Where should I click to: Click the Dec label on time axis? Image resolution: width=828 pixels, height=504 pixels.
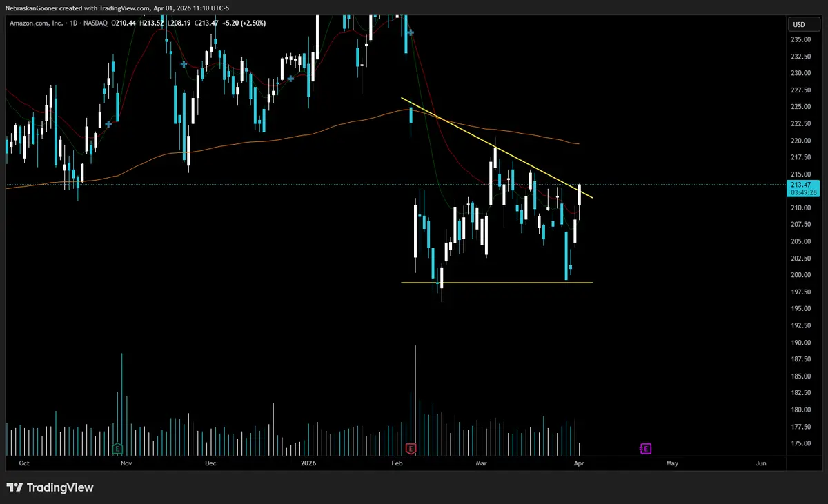[x=210, y=464]
